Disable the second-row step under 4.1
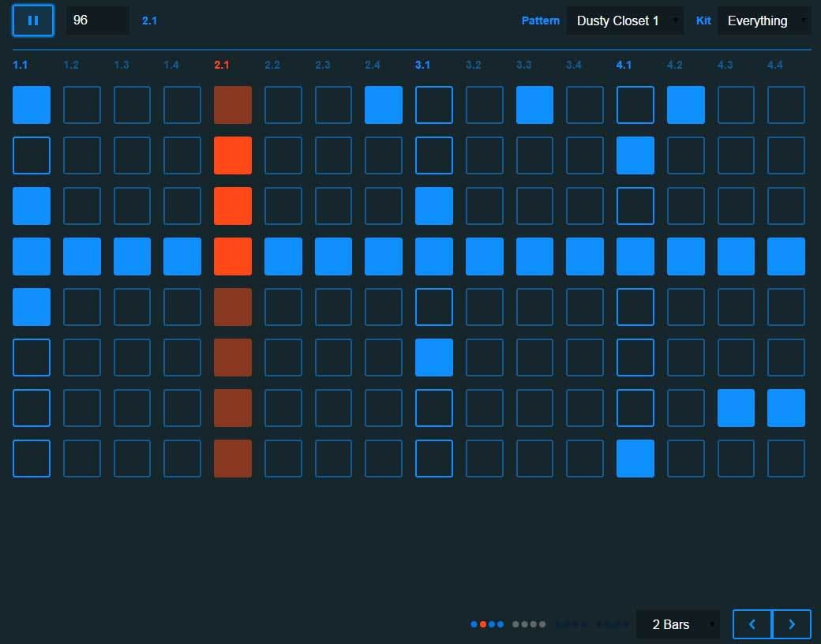821x644 pixels. pos(635,155)
